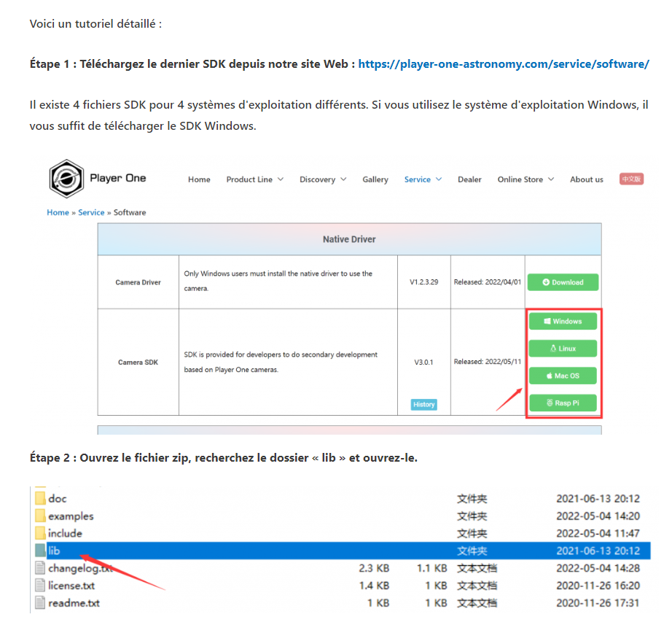Click the Released: 2022/05/11 cell
Image resolution: width=672 pixels, height=617 pixels.
488,362
